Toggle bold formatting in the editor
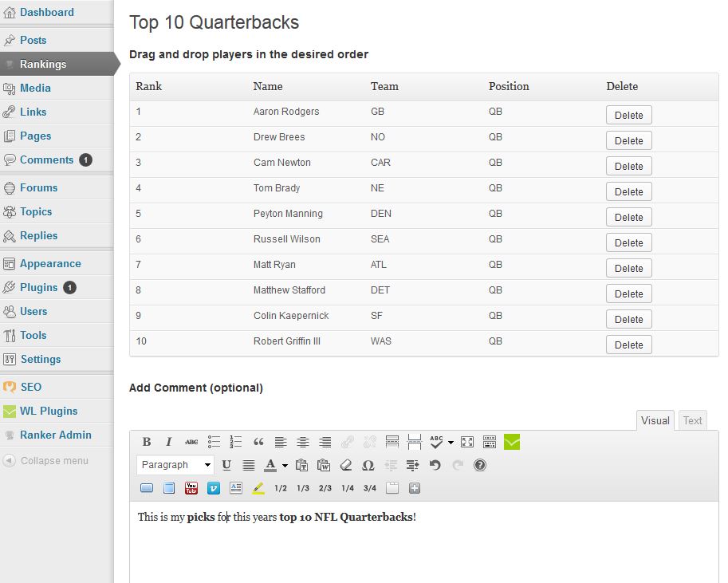728x583 pixels. coord(147,442)
